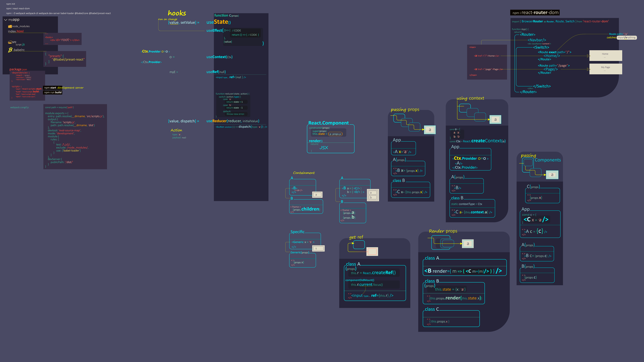Click the 's' output box beside Specific
This screenshot has height=362, width=644.
[318, 248]
